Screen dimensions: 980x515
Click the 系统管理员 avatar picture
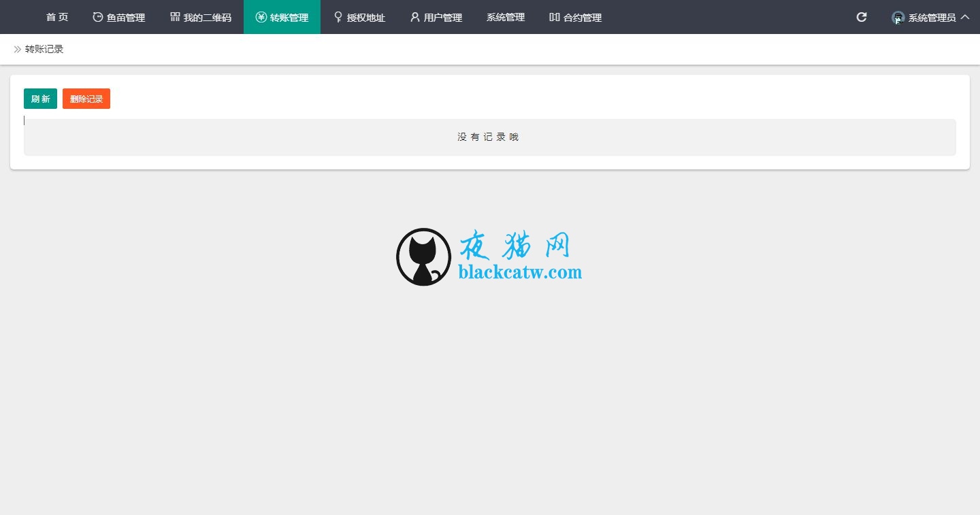point(898,18)
